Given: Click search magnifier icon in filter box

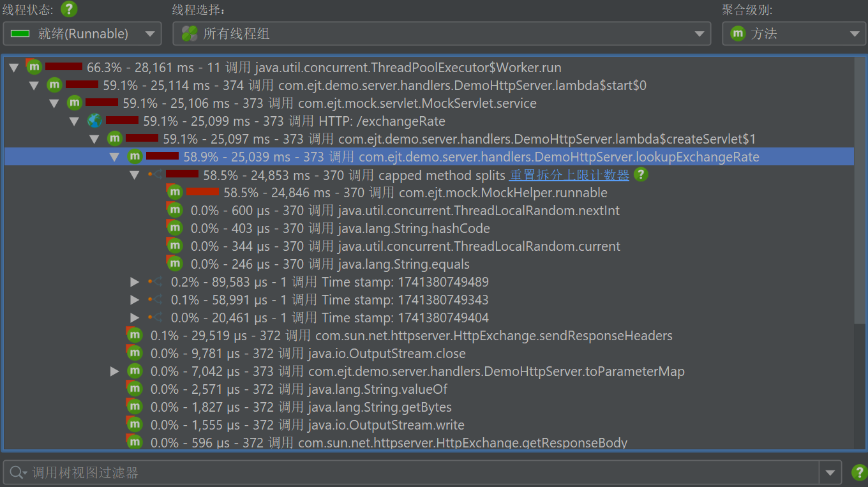Looking at the screenshot, I should coord(17,473).
